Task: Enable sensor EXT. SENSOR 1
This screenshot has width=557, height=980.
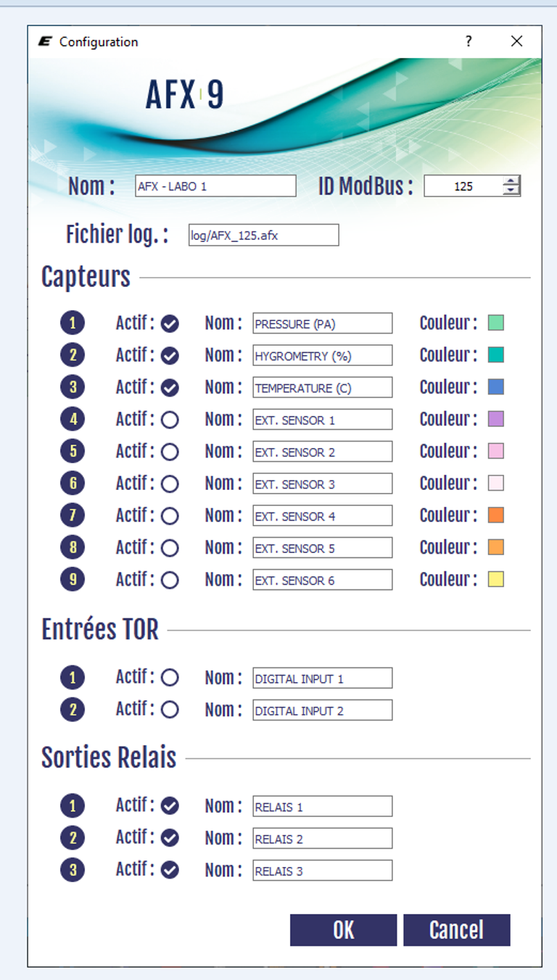Action: click(171, 419)
